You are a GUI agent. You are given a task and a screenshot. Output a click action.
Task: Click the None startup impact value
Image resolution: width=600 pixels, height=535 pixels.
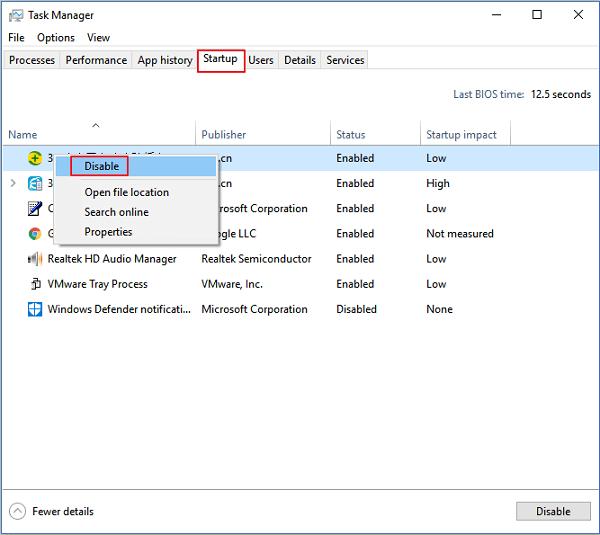click(439, 309)
